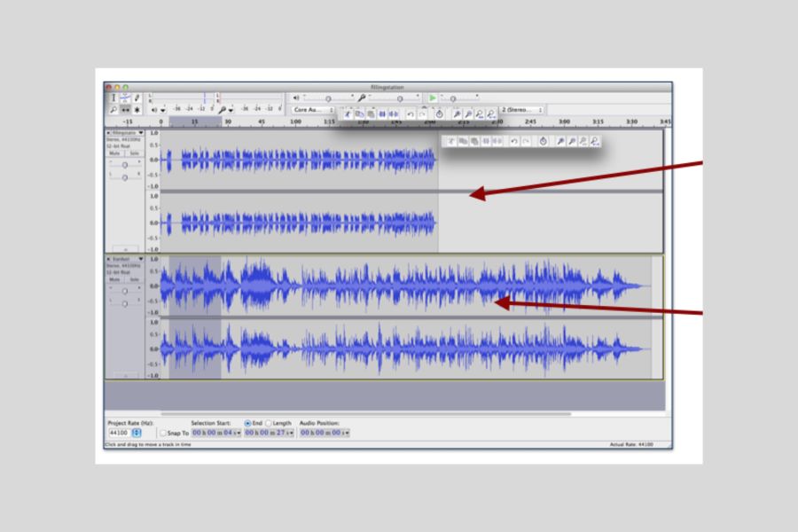The image size is (798, 532).
Task: Mute the second track
Action: pyautogui.click(x=115, y=279)
